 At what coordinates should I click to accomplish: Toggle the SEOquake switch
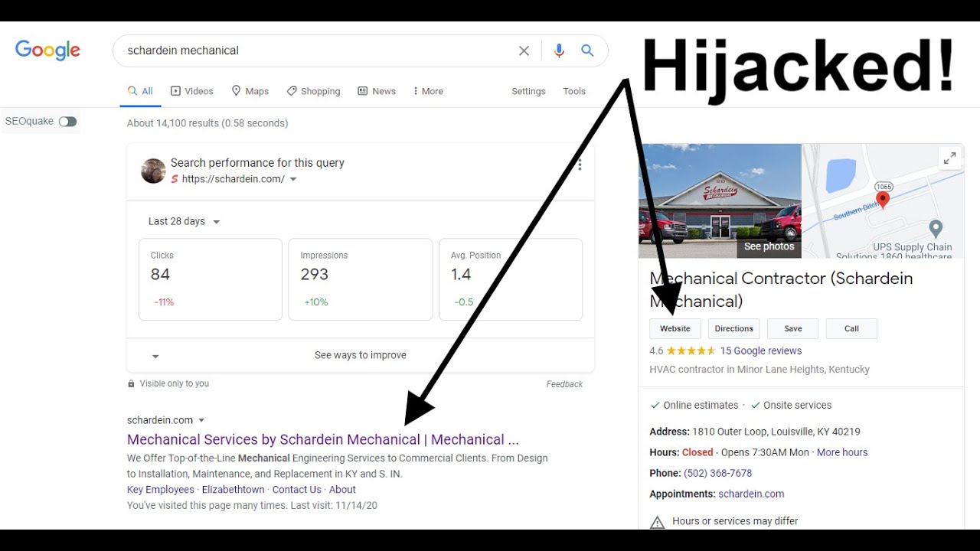pos(67,122)
